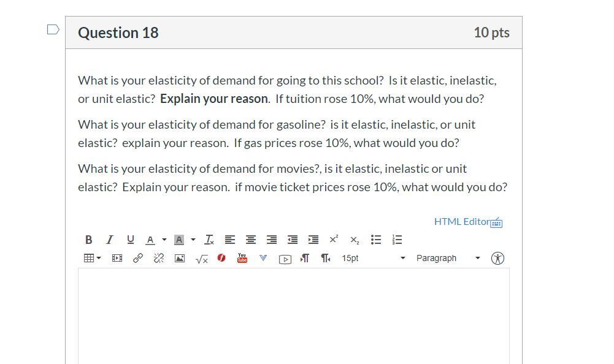The height and width of the screenshot is (364, 614).
Task: Apply right text alignment
Action: click(271, 239)
